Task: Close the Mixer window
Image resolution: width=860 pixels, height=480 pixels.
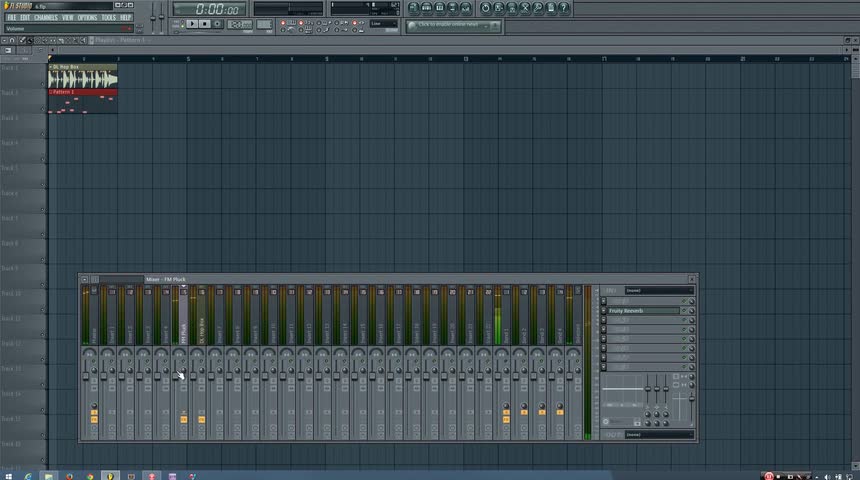Action: (x=692, y=279)
